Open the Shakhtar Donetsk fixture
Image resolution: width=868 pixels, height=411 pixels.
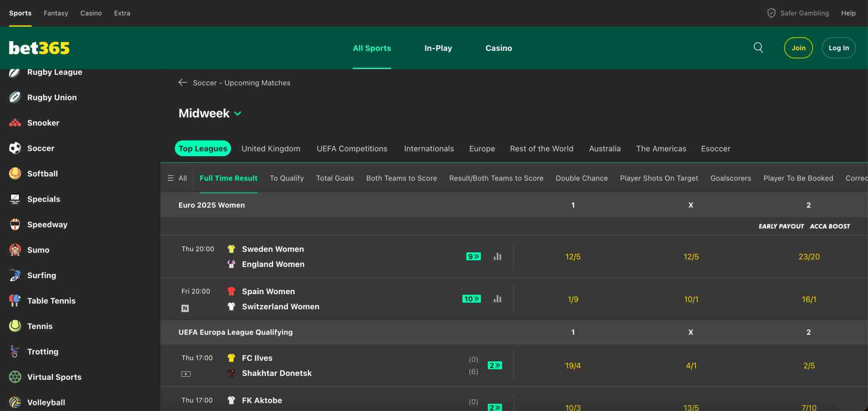[x=277, y=373]
